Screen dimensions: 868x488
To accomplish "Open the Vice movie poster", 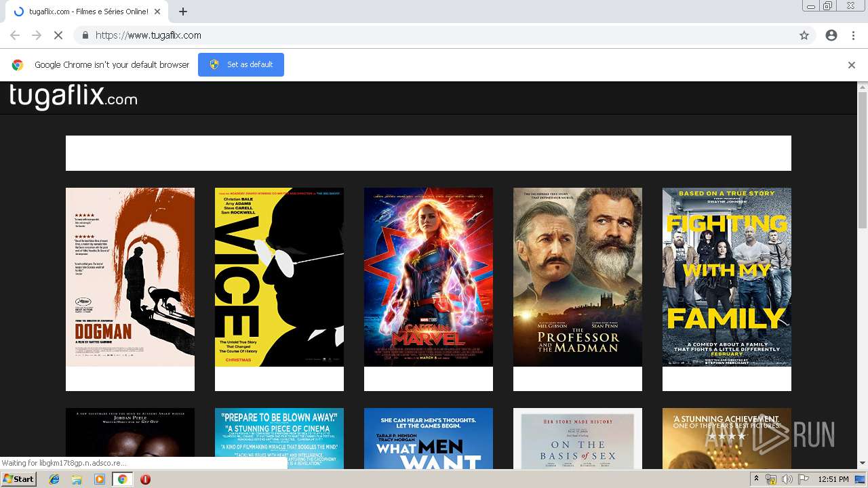I will (x=279, y=277).
